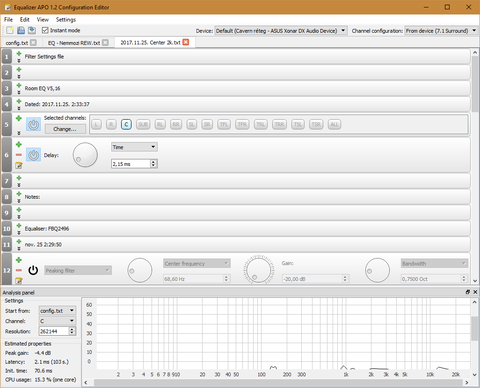480x388 pixels.
Task: Open the Bandwidth dropdown
Action: (x=434, y=264)
